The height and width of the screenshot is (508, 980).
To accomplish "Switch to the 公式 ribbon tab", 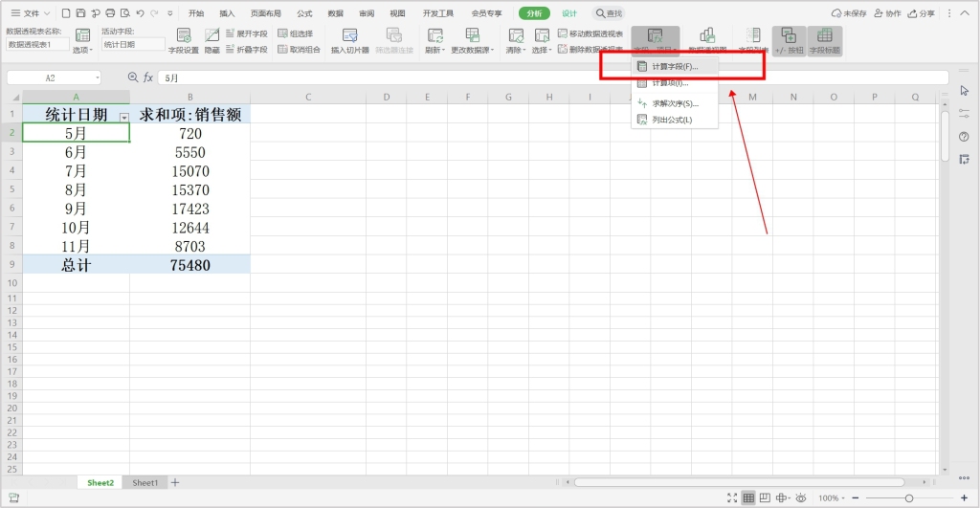I will click(304, 13).
